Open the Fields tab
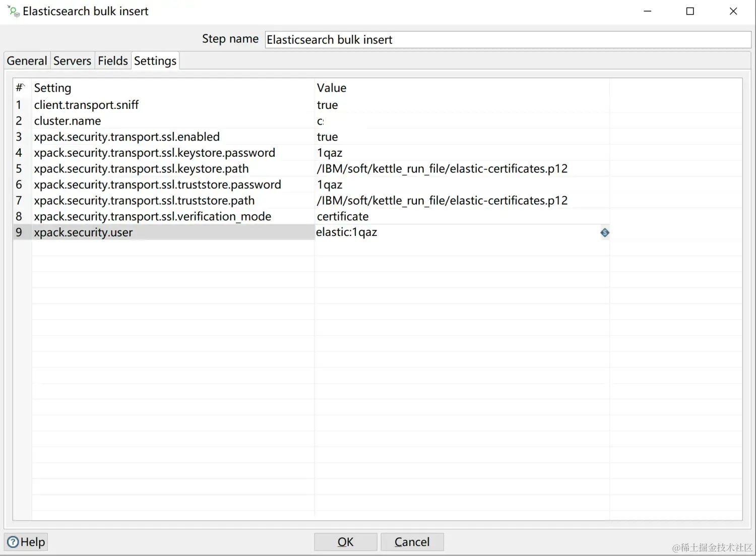Image resolution: width=756 pixels, height=556 pixels. click(x=113, y=61)
